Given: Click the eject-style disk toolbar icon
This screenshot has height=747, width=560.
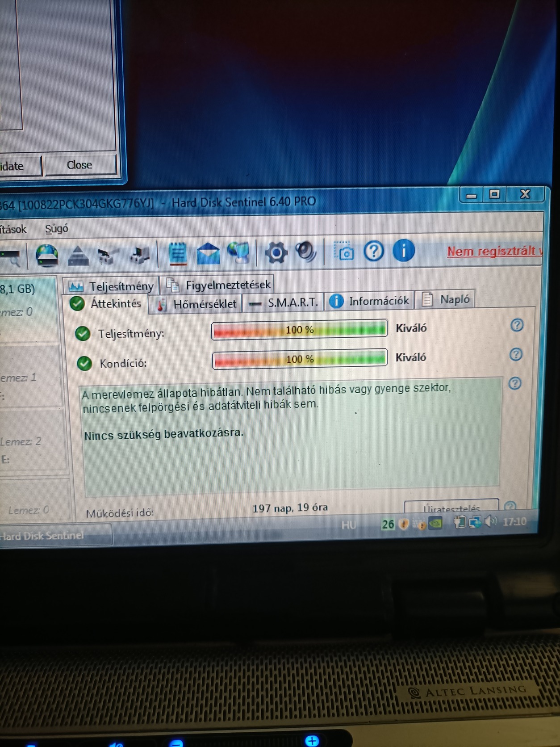Looking at the screenshot, I should click(x=78, y=256).
